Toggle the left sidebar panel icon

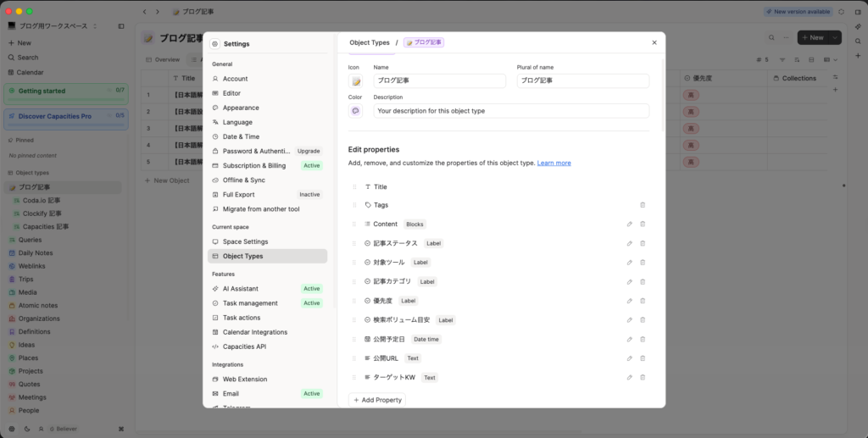121,26
